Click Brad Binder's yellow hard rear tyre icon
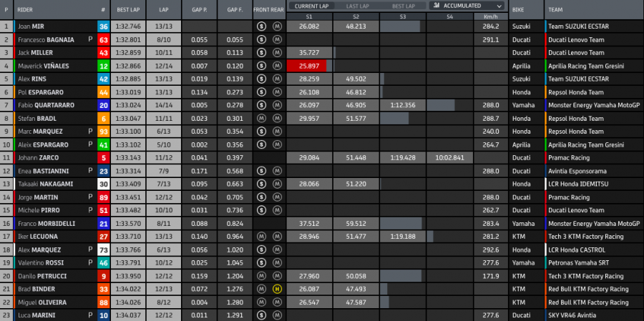The image size is (644, 321). coord(277,289)
